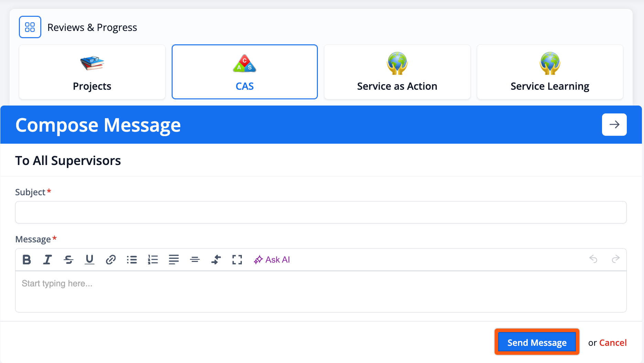Redo the last undone edit
Screen dimensions: 644x363
tap(615, 259)
